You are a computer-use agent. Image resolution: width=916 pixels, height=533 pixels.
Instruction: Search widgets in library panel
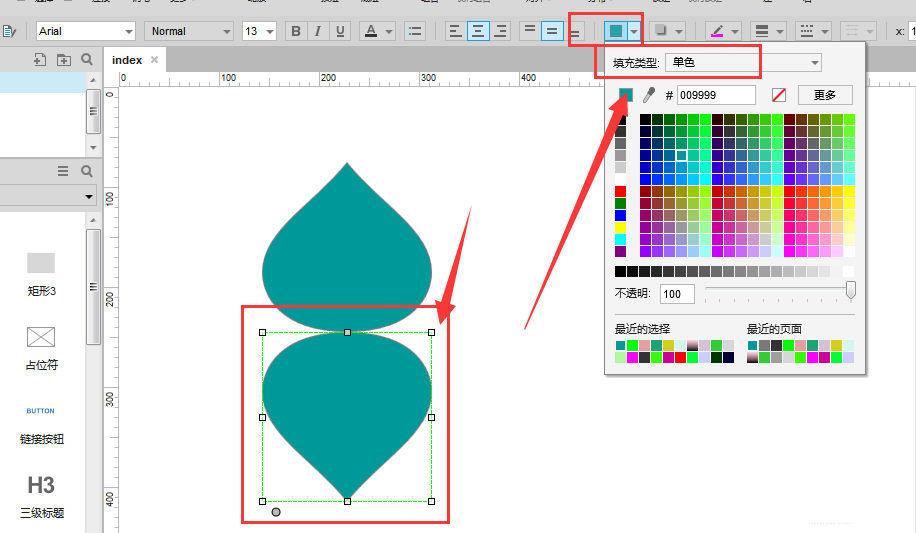[86, 171]
